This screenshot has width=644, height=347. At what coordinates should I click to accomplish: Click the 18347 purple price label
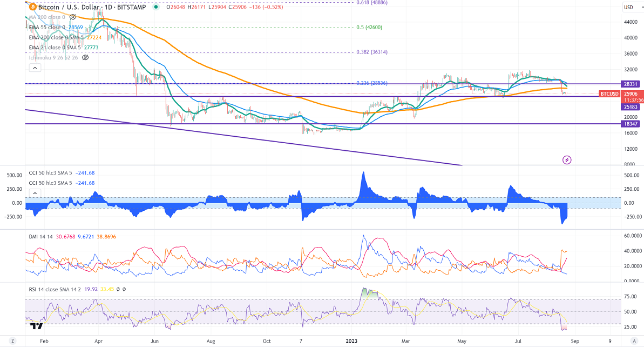pos(631,124)
